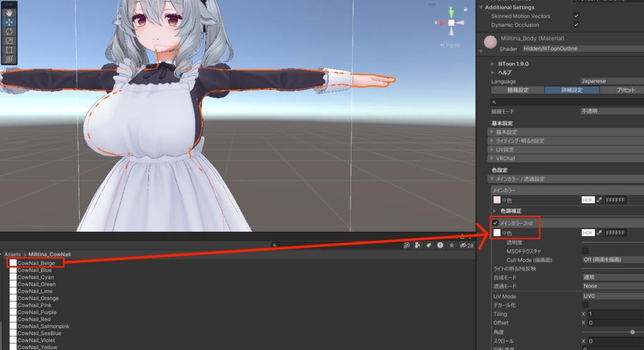The width and height of the screenshot is (644, 350).
Task: Toggle hidden packages visibility count 28
Action: tap(467, 245)
